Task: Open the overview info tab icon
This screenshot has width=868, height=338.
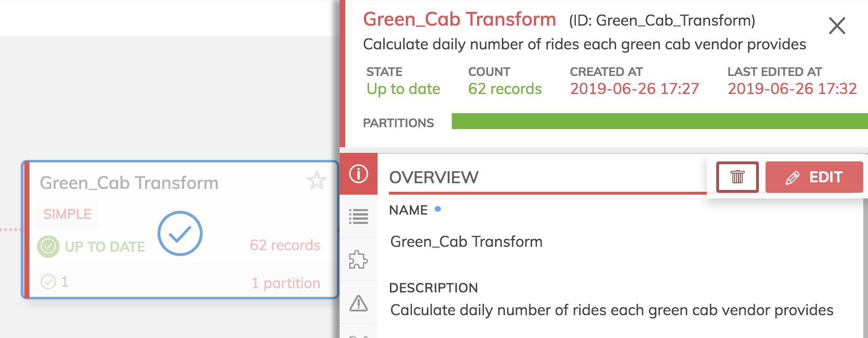Action: [x=359, y=174]
